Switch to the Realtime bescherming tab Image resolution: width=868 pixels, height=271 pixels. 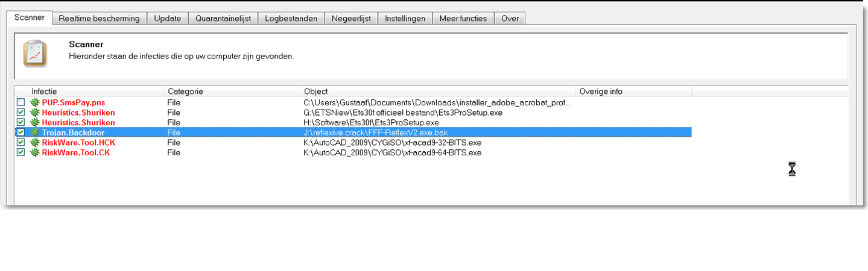(100, 19)
